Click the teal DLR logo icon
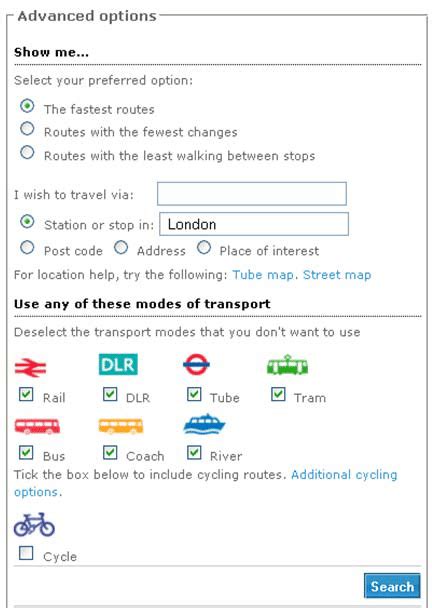 point(118,364)
